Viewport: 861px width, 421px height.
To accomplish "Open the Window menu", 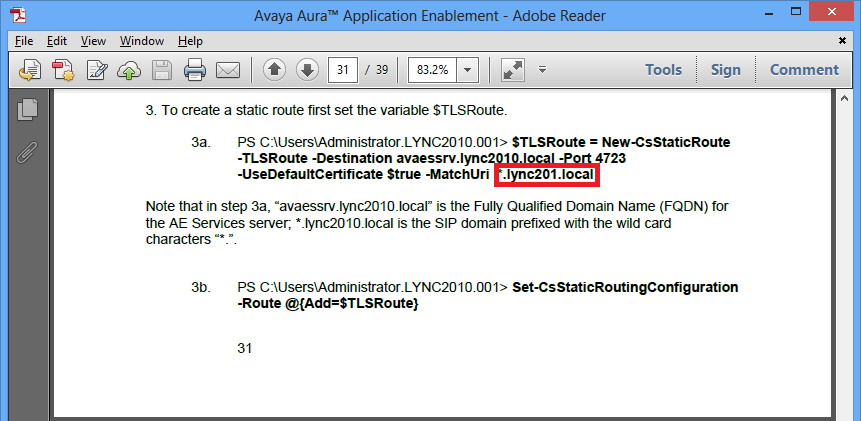I will point(142,41).
